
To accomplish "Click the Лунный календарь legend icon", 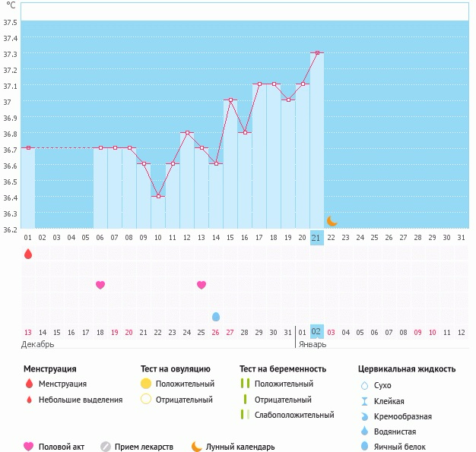I will (197, 447).
